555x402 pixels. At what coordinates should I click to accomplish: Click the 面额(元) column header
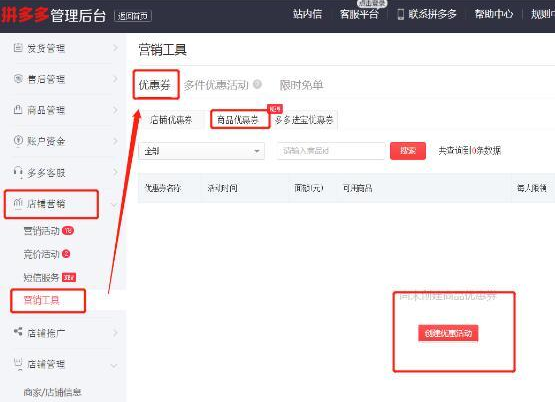point(309,188)
